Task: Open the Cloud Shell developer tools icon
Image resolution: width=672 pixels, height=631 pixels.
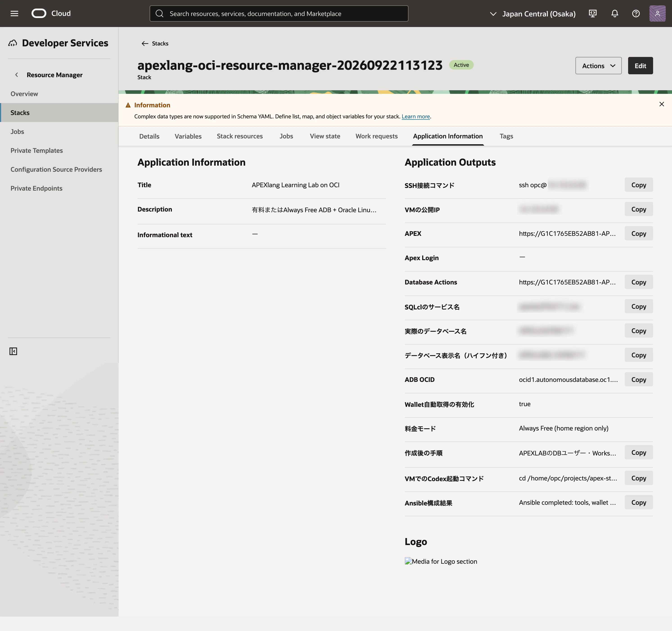Action: (x=593, y=14)
